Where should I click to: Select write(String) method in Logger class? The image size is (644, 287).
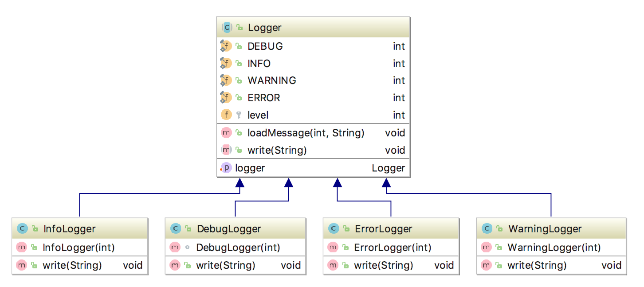point(277,150)
